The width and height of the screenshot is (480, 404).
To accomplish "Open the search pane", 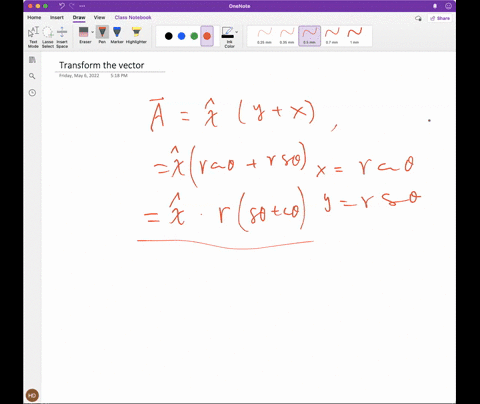I will [32, 76].
